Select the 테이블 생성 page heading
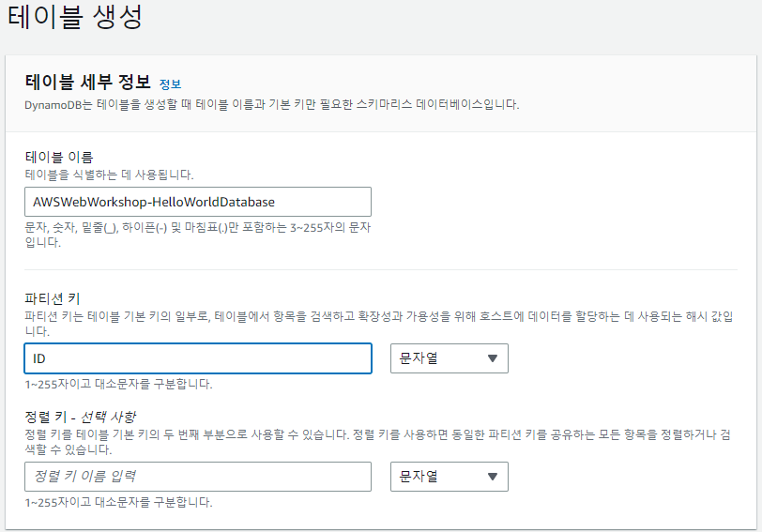The width and height of the screenshot is (762, 532). click(x=75, y=16)
